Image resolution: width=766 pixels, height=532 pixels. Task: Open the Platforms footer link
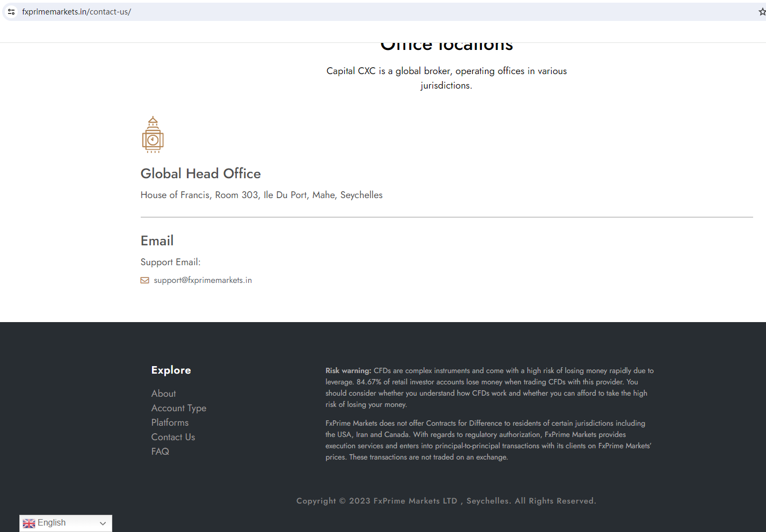pos(170,422)
